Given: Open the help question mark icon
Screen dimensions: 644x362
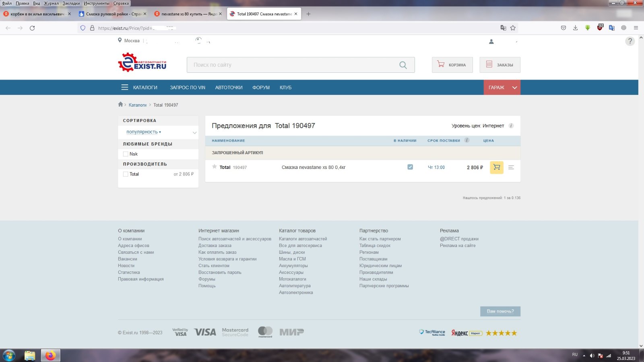Looking at the screenshot, I should pos(630,41).
